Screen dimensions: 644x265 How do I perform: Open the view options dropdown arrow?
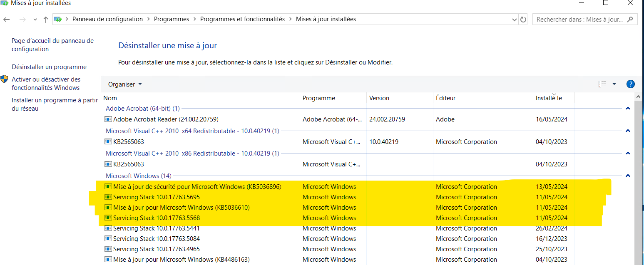(x=614, y=84)
